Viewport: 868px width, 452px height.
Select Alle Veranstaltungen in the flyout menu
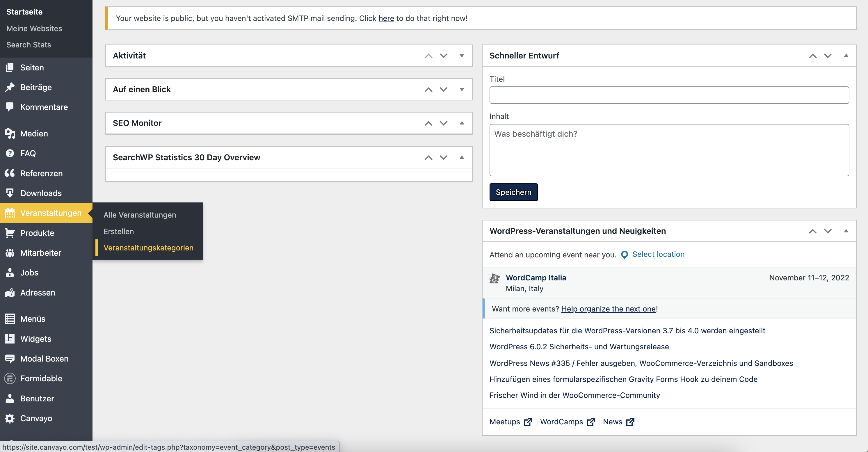(140, 215)
